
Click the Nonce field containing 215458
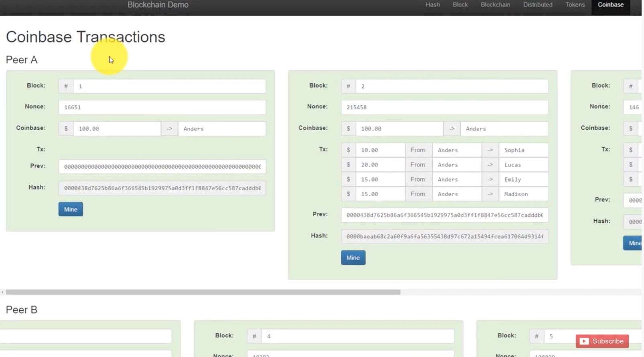pos(444,107)
